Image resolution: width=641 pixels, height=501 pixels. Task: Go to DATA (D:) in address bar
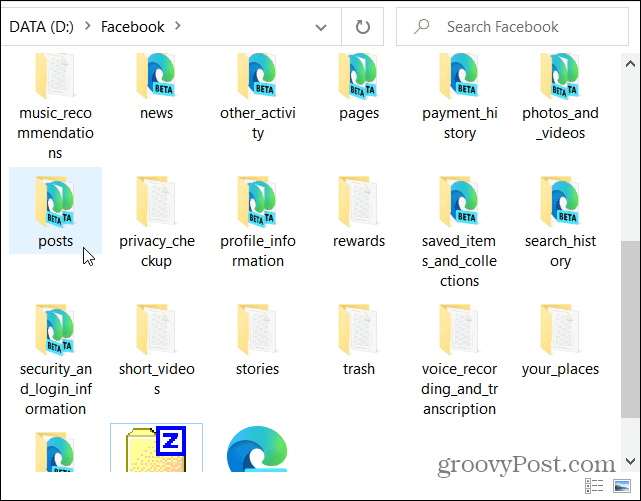coord(42,27)
